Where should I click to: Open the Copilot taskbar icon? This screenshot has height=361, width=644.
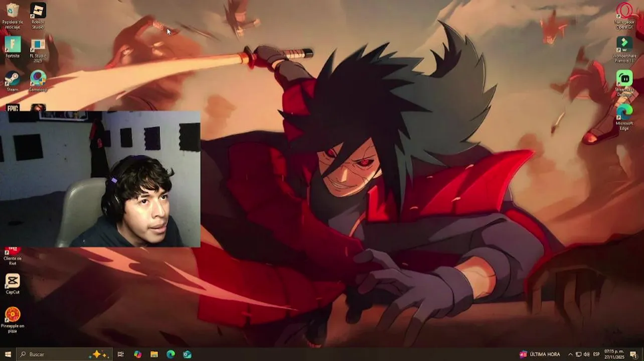point(137,354)
